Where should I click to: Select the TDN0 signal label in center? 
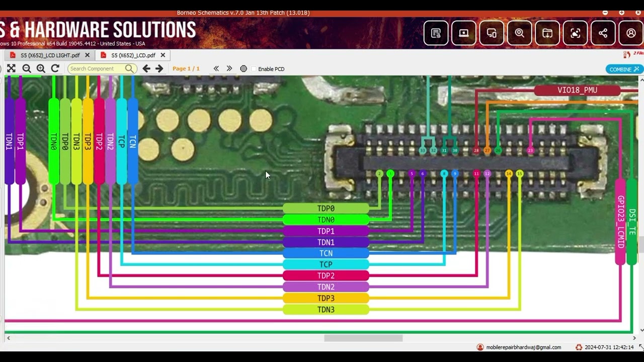point(326,220)
